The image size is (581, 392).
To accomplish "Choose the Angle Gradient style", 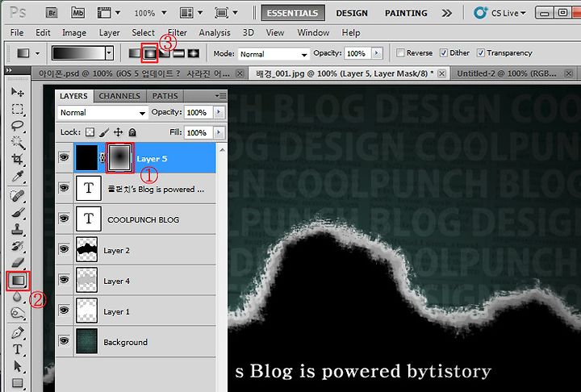I will [165, 53].
